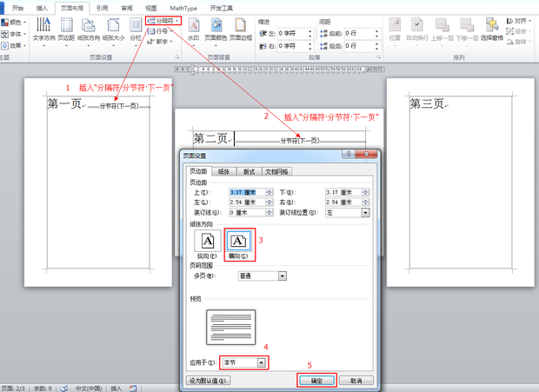Click the Cancel (取消) button
This screenshot has width=539, height=392.
pos(356,381)
